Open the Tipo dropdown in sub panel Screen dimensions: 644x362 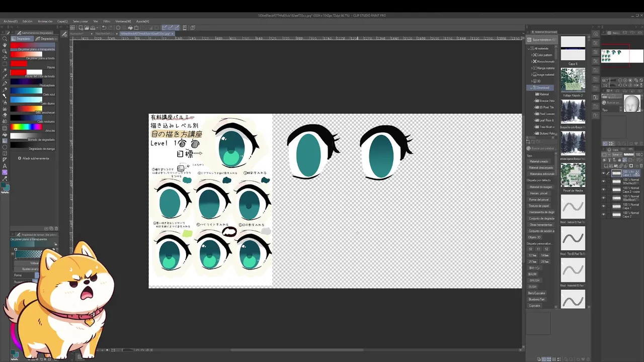(612, 110)
